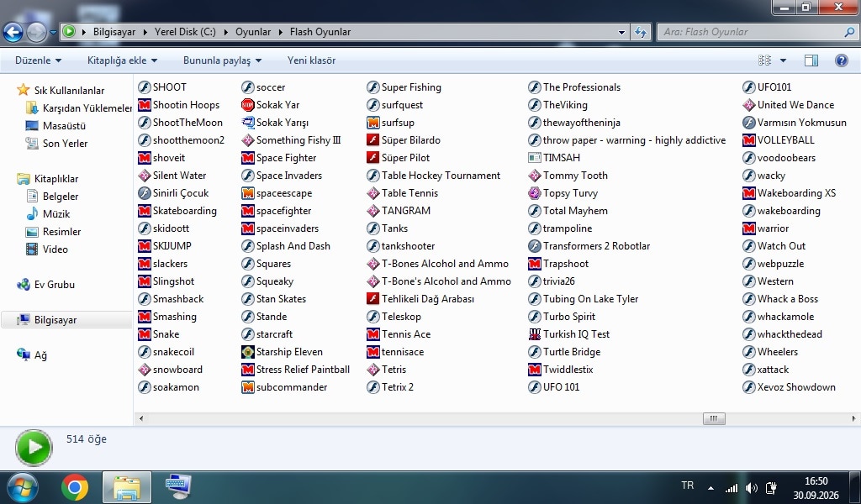
Task: Click the horizontal scrollbar thumb
Action: pyautogui.click(x=714, y=418)
